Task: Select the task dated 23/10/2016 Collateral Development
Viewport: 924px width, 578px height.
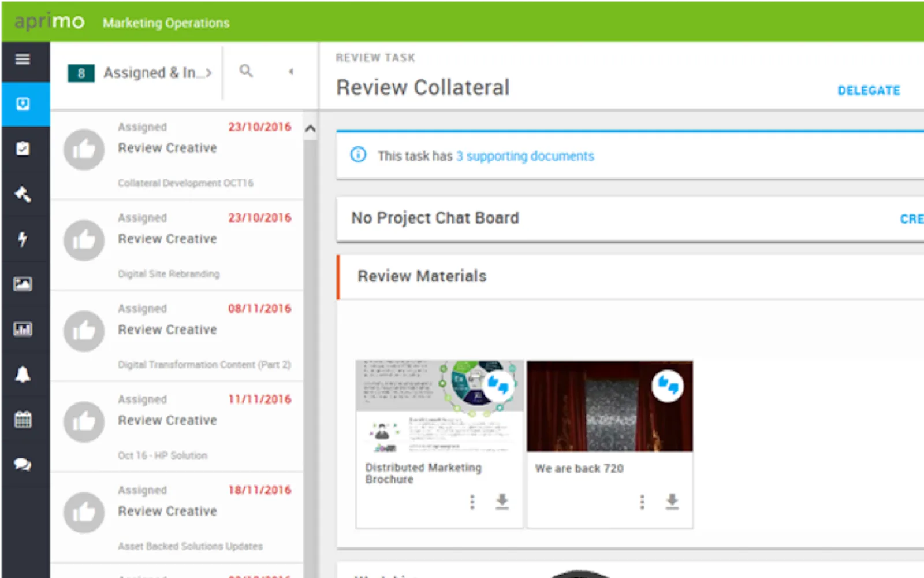Action: pos(177,155)
